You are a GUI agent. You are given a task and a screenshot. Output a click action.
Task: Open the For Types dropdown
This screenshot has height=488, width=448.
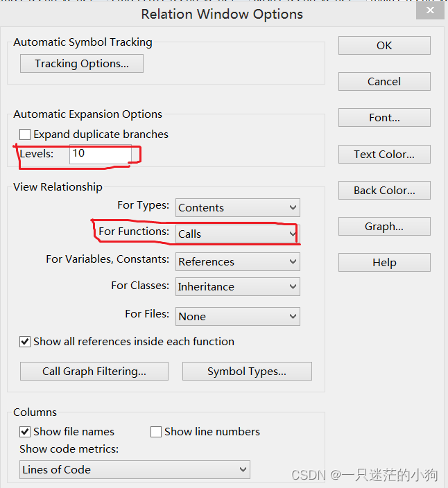[238, 207]
